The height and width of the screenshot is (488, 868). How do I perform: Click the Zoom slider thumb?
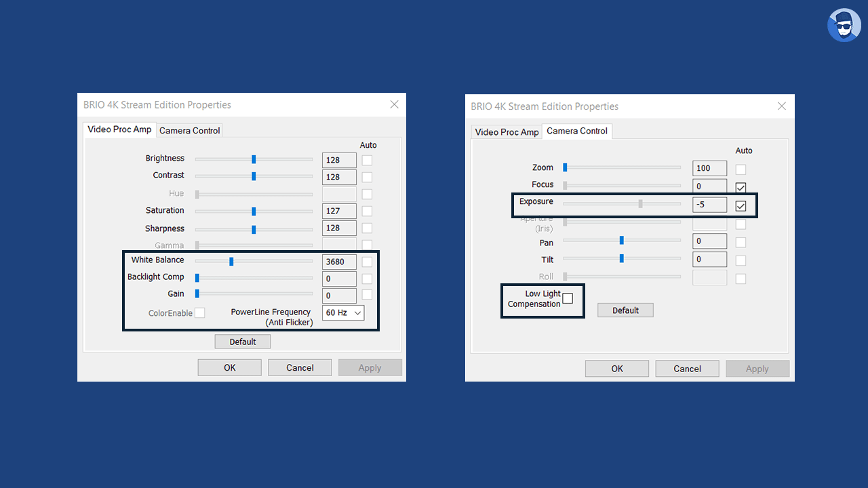[565, 167]
